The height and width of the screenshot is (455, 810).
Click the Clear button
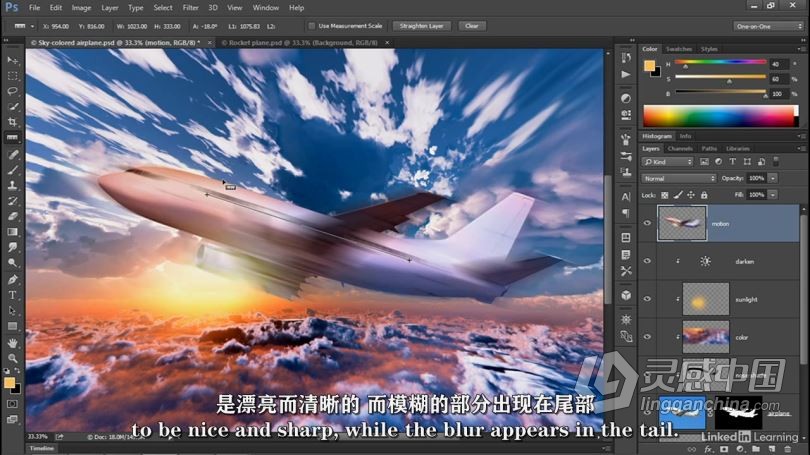472,26
